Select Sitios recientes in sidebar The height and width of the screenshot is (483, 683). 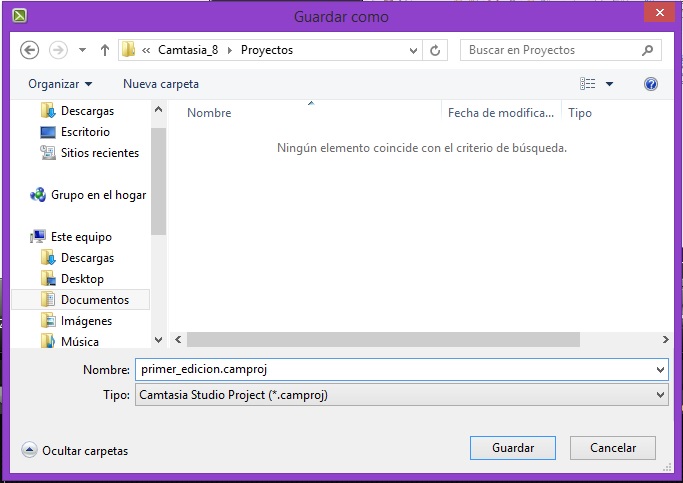pos(99,153)
